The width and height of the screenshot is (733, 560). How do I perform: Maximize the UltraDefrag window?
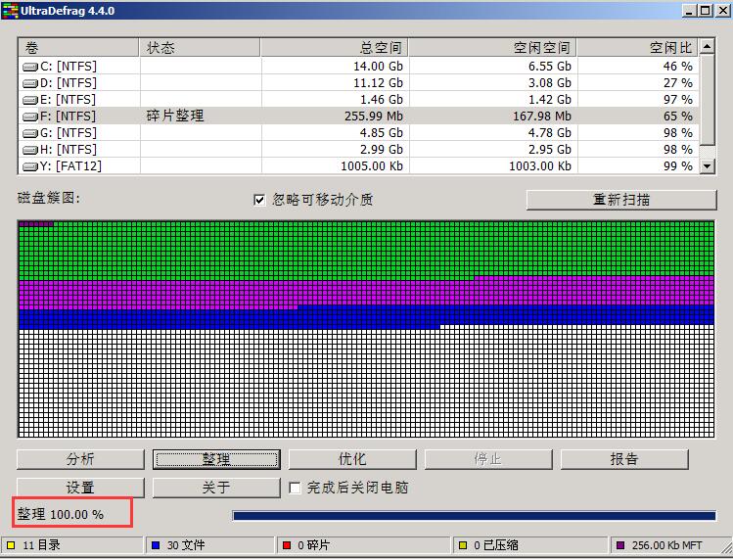coord(706,11)
